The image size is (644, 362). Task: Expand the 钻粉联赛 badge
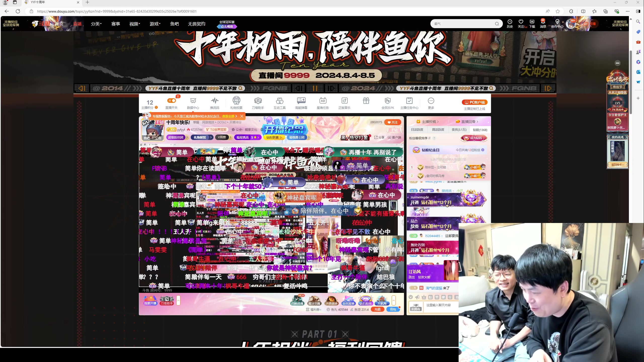(274, 137)
